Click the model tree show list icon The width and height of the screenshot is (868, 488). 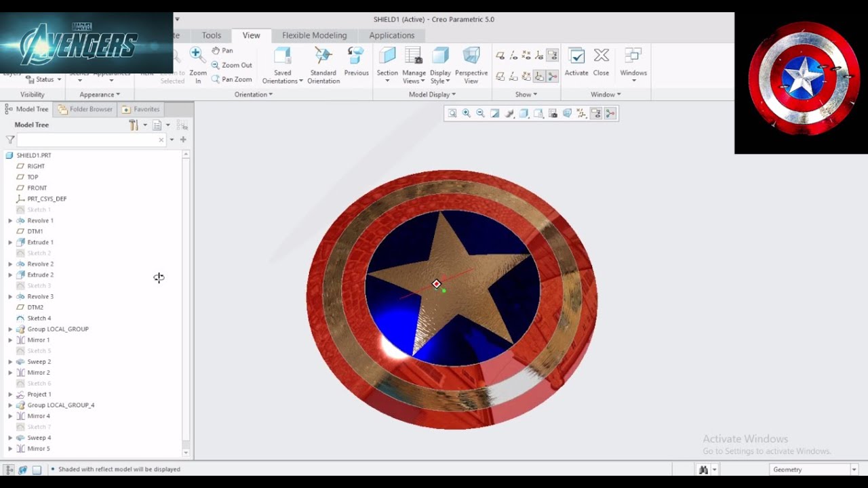pyautogui.click(x=157, y=125)
